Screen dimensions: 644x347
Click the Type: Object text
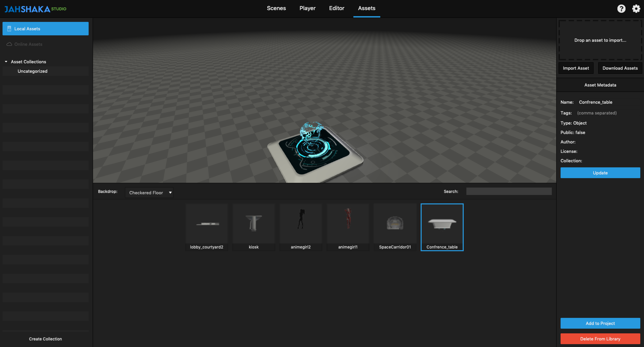tap(574, 123)
